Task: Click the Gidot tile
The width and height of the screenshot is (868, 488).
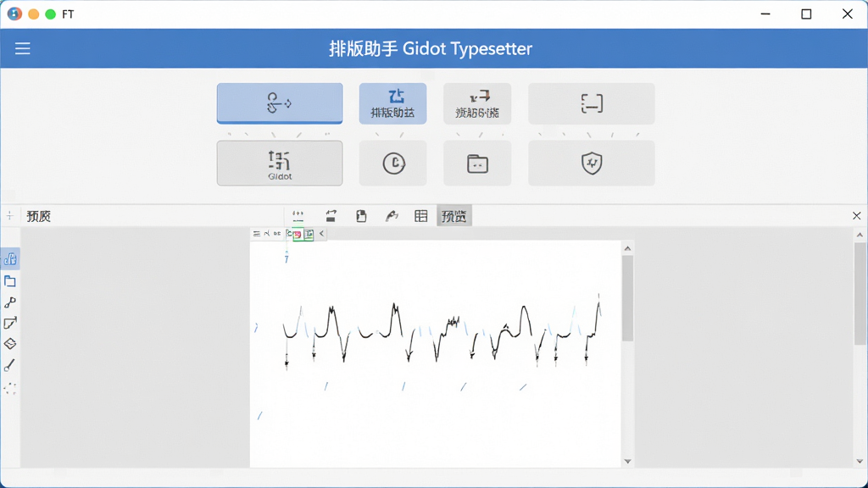Action: 280,164
